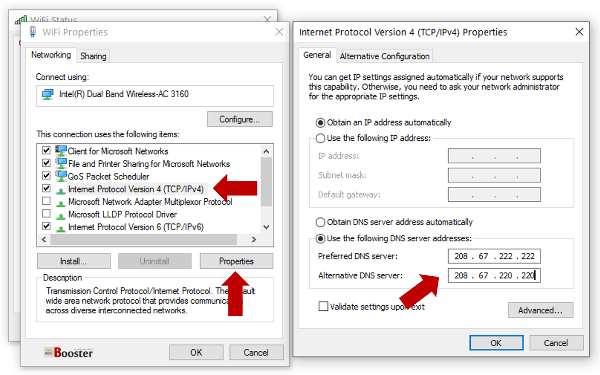Enable Microsoft LLDP Protocol Driver checkbox
The image size is (600, 375).
46,214
